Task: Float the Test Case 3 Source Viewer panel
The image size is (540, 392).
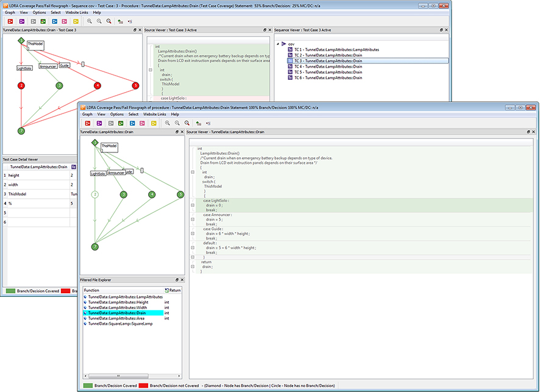Action: coord(265,30)
